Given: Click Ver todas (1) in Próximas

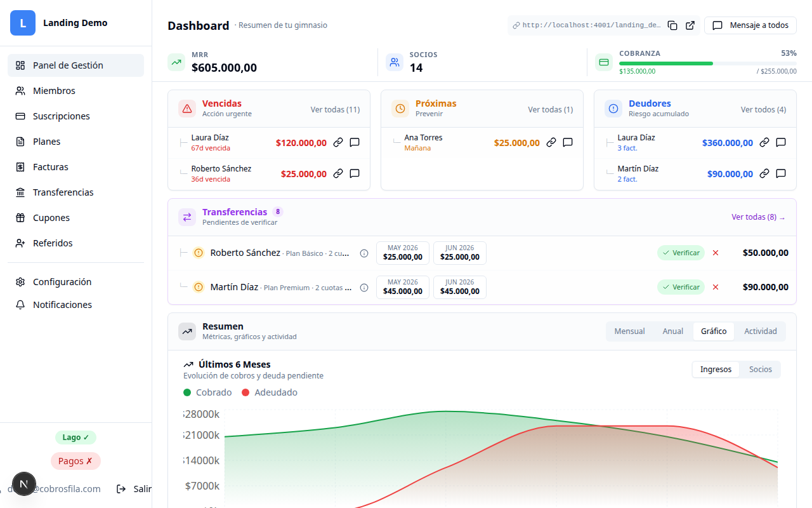Looking at the screenshot, I should (x=550, y=109).
